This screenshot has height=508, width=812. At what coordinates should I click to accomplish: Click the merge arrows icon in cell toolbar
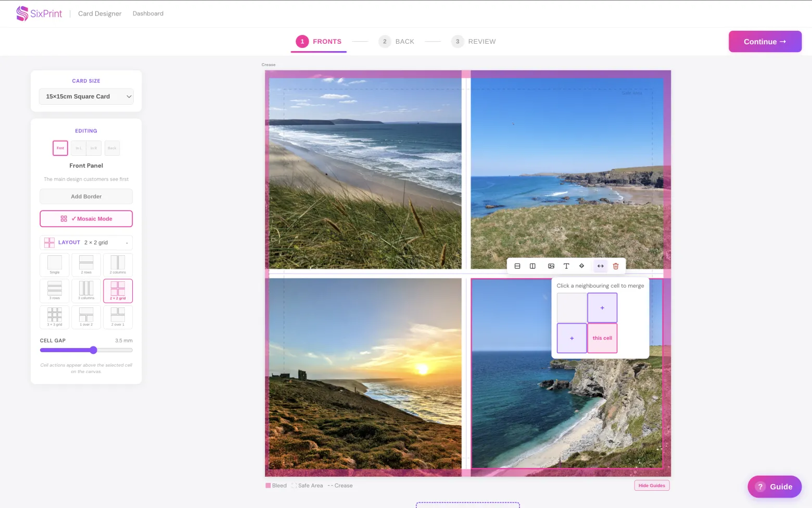pos(601,266)
